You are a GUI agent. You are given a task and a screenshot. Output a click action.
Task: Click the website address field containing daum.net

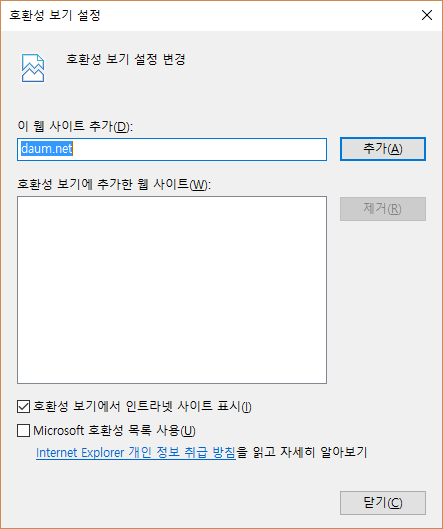pyautogui.click(x=172, y=149)
